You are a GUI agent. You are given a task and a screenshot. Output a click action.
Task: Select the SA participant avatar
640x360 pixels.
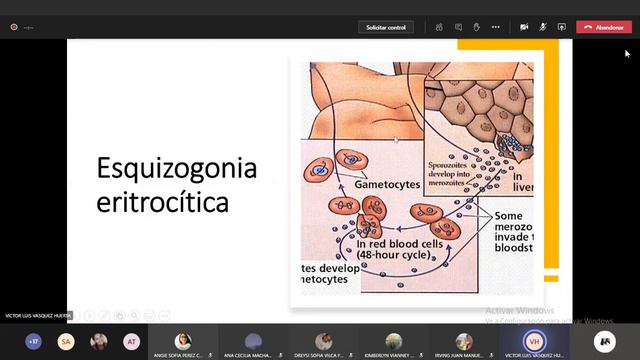tap(66, 342)
